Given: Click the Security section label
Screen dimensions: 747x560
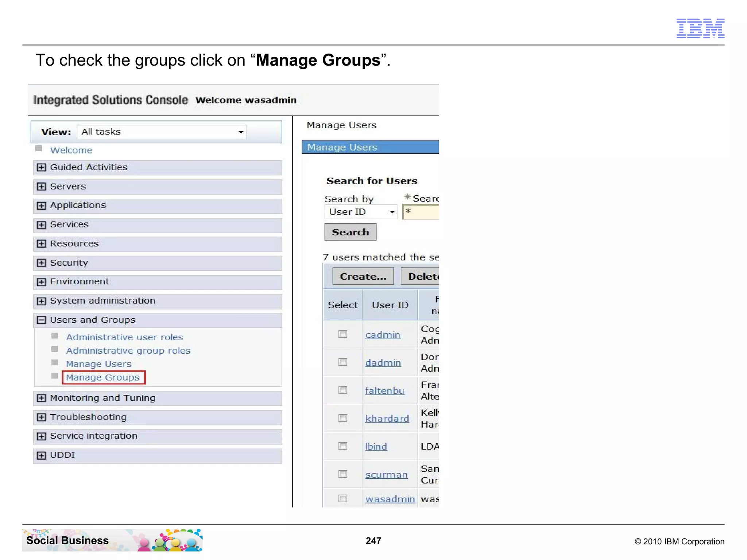Looking at the screenshot, I should point(69,262).
